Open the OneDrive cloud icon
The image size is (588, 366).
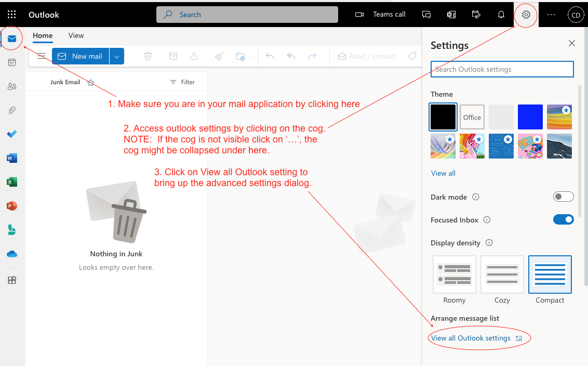click(x=12, y=254)
